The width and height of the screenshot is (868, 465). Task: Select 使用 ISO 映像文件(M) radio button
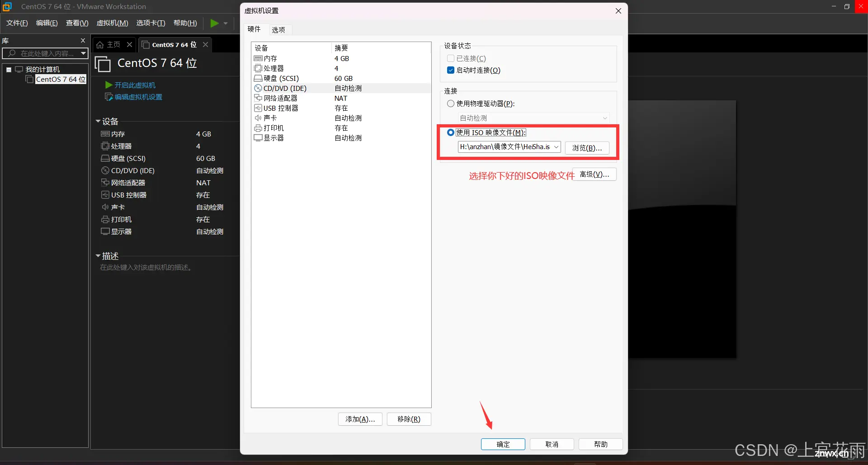tap(451, 132)
